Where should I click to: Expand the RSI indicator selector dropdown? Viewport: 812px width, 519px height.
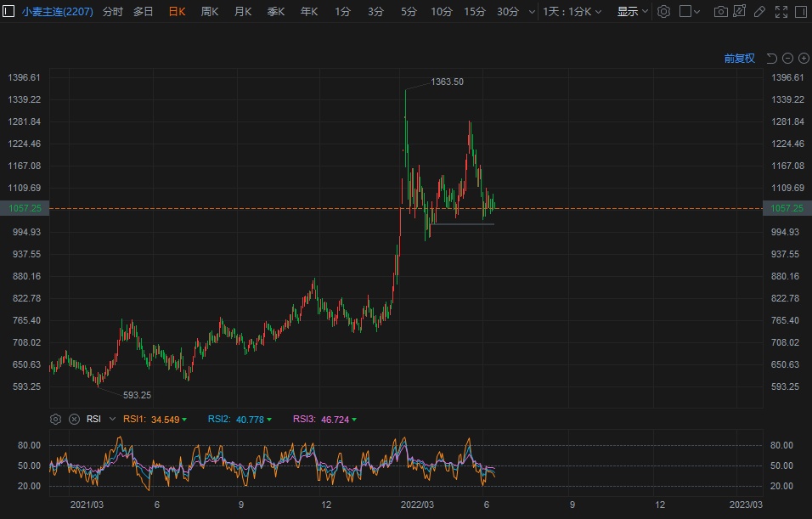click(x=112, y=419)
